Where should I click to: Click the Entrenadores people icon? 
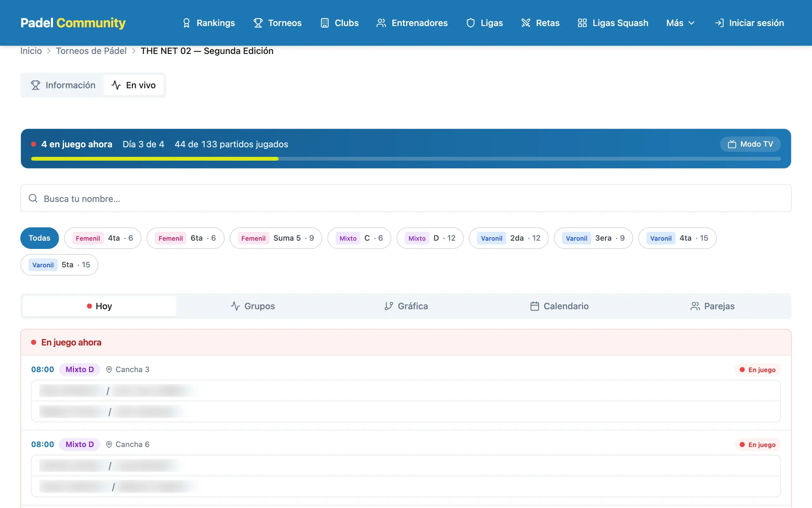[x=381, y=23]
